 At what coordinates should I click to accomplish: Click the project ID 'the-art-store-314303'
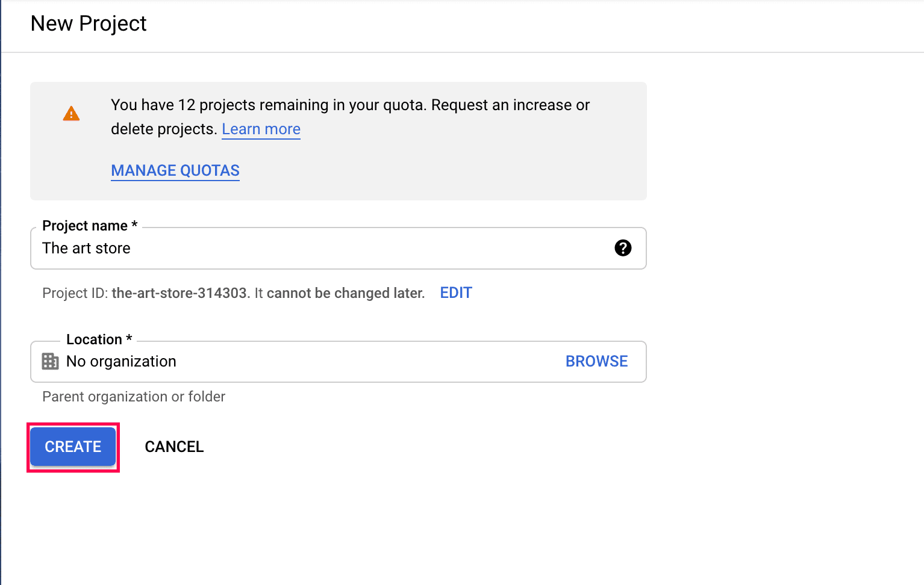pos(179,293)
